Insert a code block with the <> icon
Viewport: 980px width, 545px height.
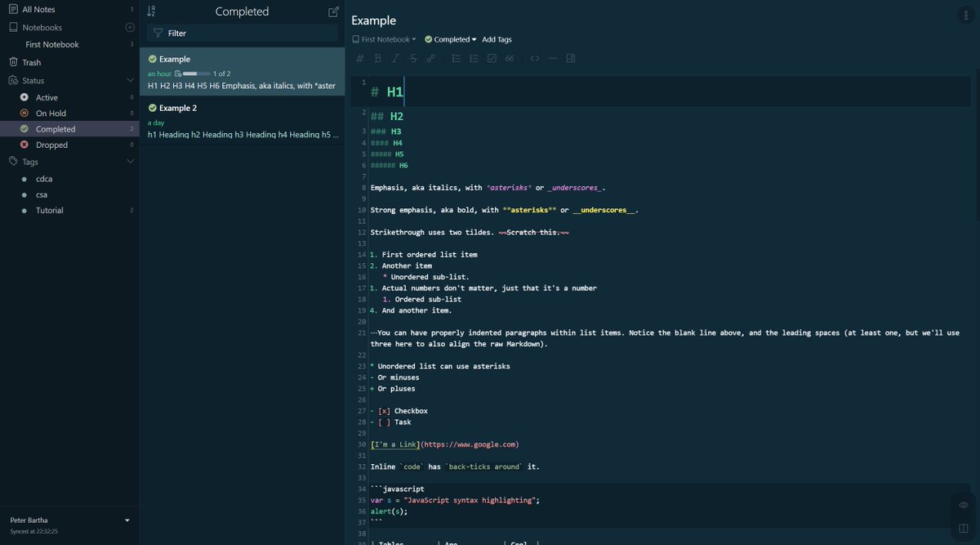535,59
